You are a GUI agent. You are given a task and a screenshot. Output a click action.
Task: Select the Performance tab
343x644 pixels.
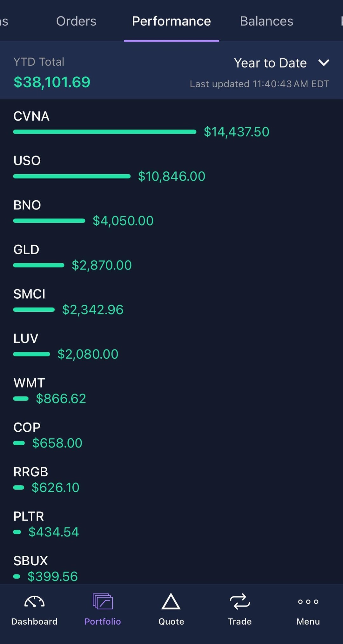[171, 21]
